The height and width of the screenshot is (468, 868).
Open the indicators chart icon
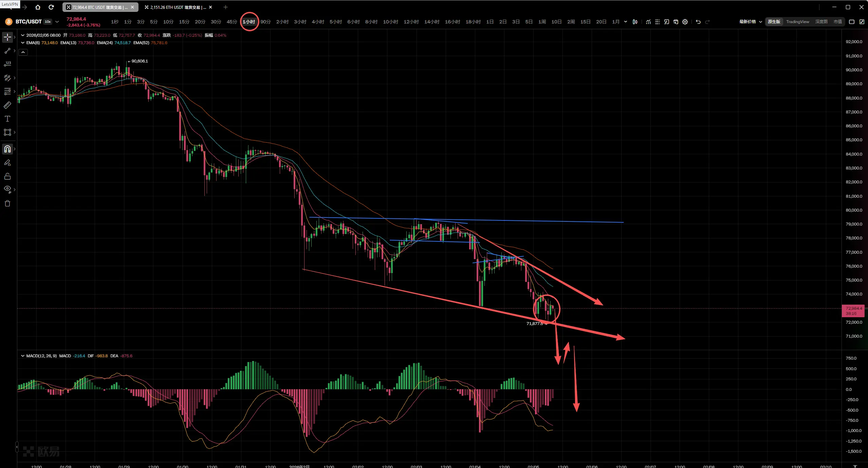point(648,22)
